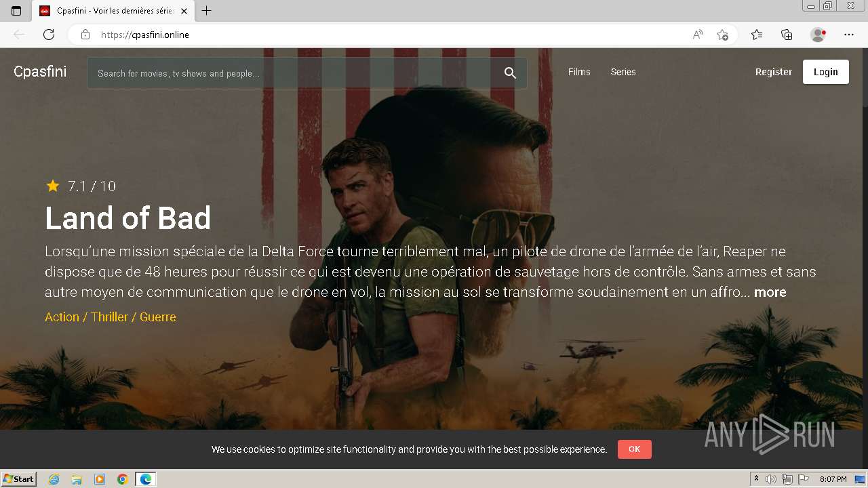Click the search magnifier icon
868x488 pixels.
[510, 73]
